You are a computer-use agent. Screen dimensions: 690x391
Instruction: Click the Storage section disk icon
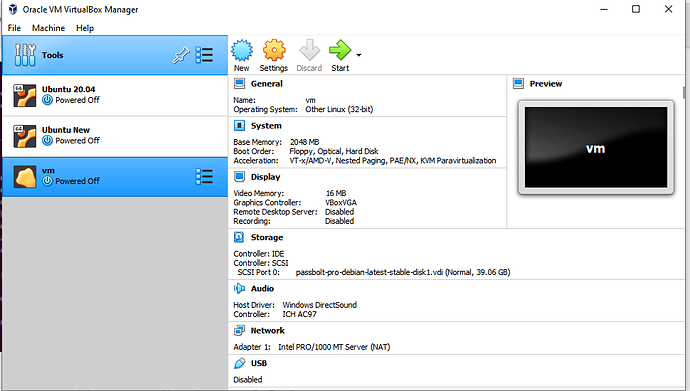click(239, 238)
